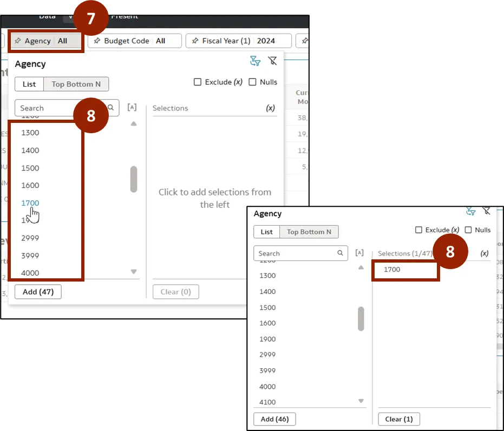Click pin icon on Budget Code chip
Image resolution: width=504 pixels, height=431 pixels.
click(x=97, y=41)
